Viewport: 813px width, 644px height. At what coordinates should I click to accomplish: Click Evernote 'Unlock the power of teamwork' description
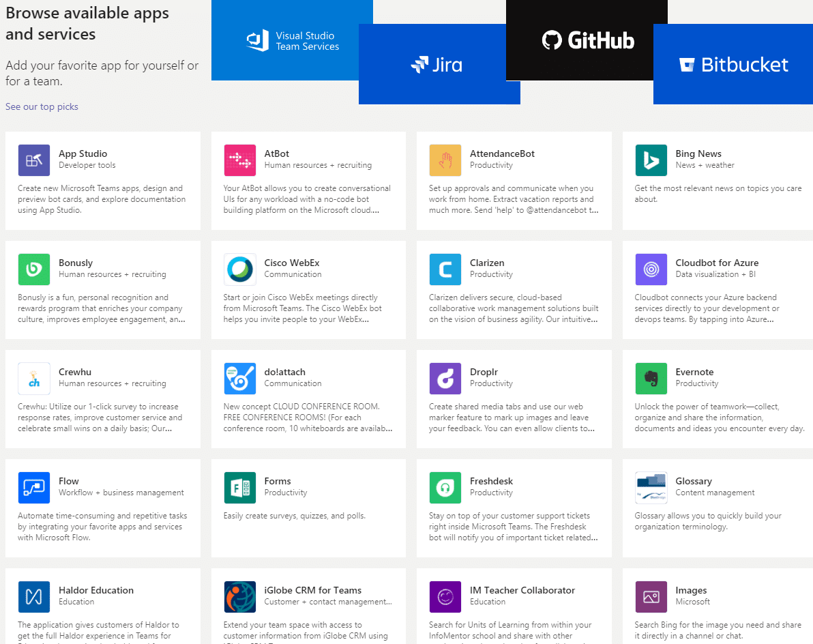tap(719, 418)
